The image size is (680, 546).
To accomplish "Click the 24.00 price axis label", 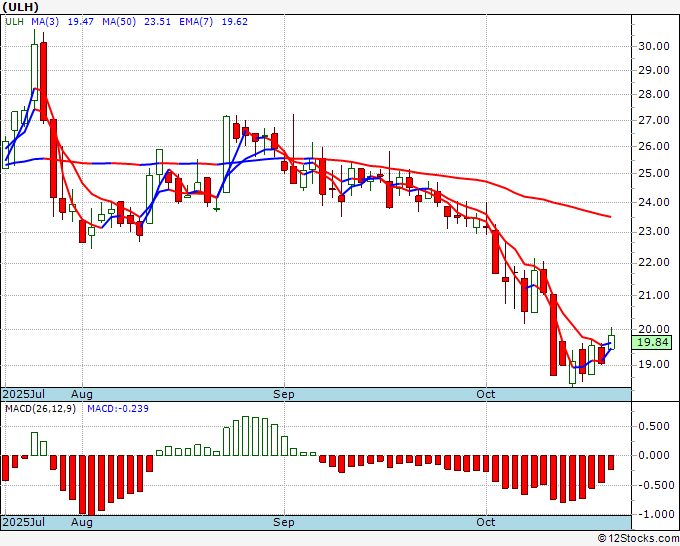I will click(654, 202).
